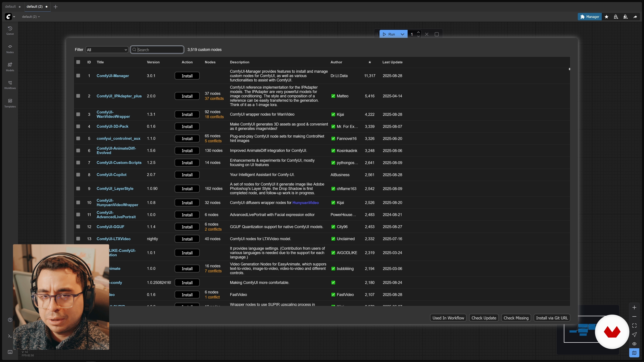Open the Filter All dropdown
644x362 pixels.
tap(107, 50)
